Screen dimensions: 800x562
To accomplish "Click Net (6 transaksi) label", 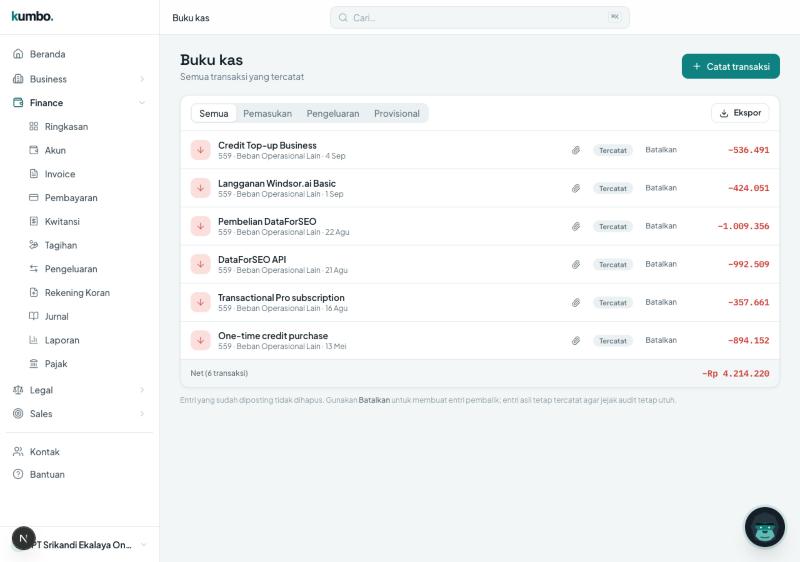I will (x=219, y=373).
